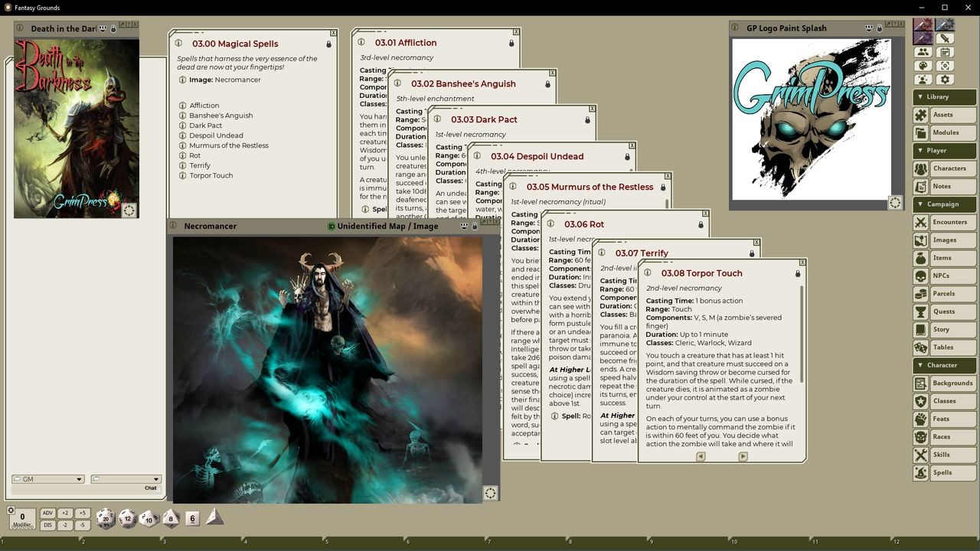Roll the four-sided pyramid die
980x551 pixels.
(213, 517)
